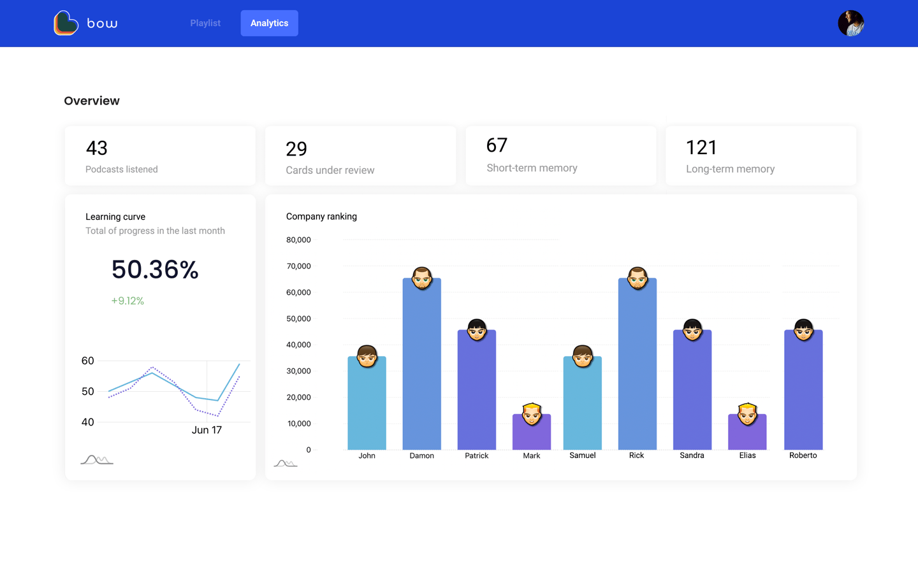The height and width of the screenshot is (588, 918).
Task: Click the Jun 17 axis label
Action: pyautogui.click(x=207, y=430)
